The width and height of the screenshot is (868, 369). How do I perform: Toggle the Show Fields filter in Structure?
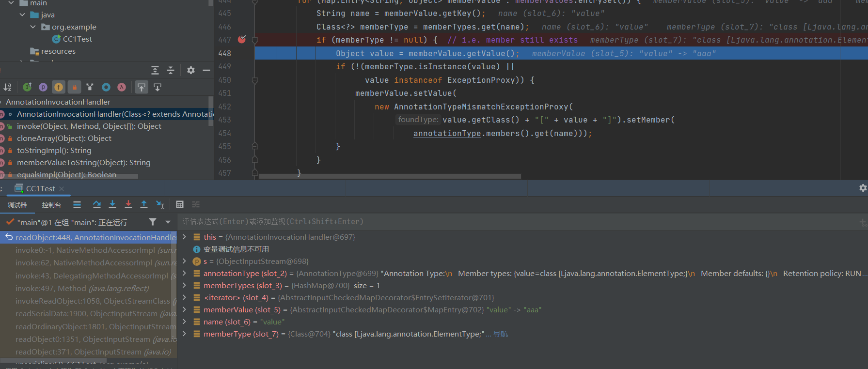(59, 87)
